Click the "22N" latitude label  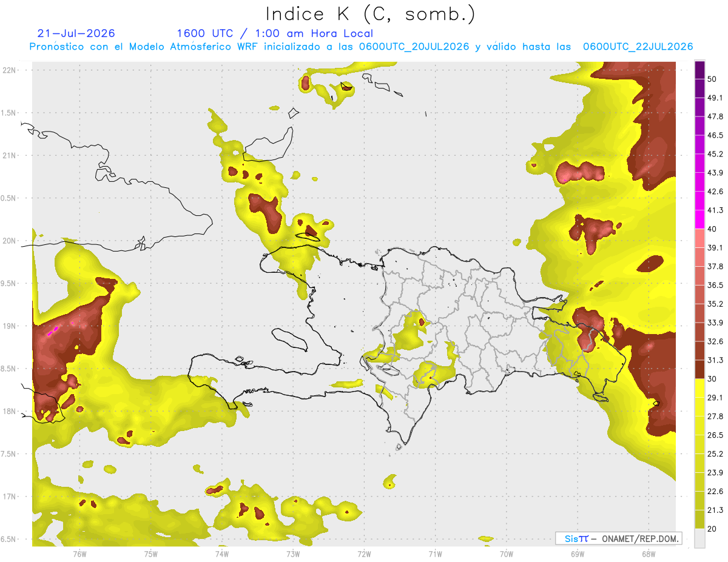[10, 70]
